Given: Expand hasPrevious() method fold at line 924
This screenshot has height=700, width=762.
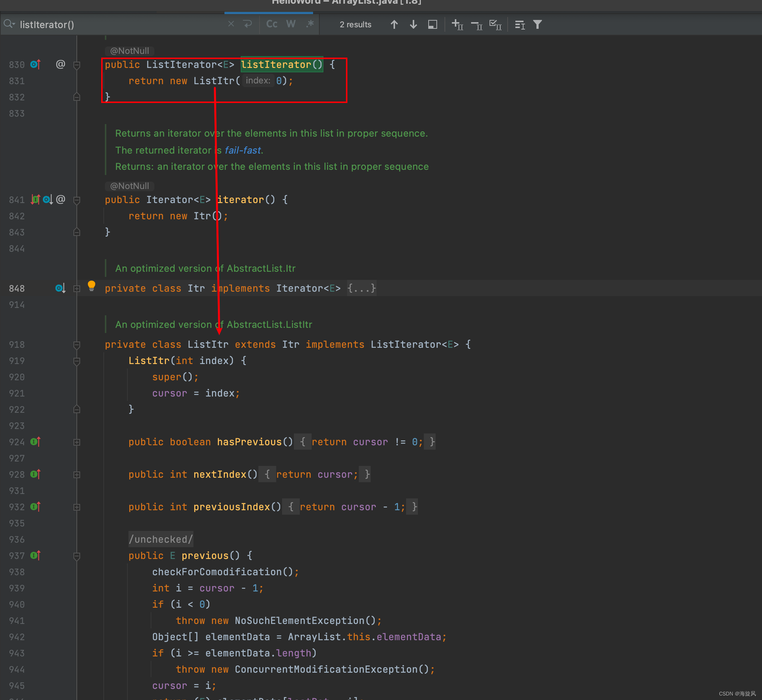Looking at the screenshot, I should coord(76,442).
